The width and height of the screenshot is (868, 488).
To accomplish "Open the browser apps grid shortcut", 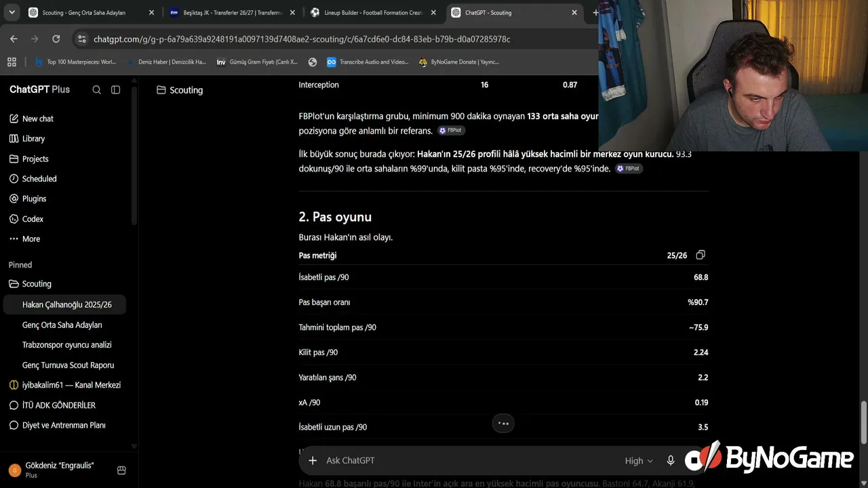I will (12, 62).
